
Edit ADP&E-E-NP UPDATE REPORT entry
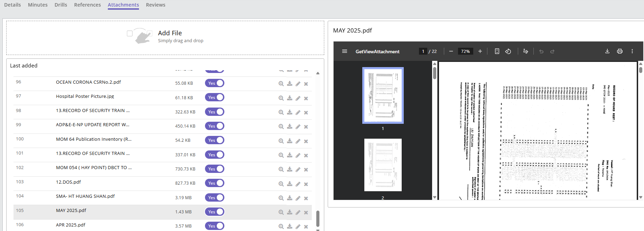pos(298,127)
